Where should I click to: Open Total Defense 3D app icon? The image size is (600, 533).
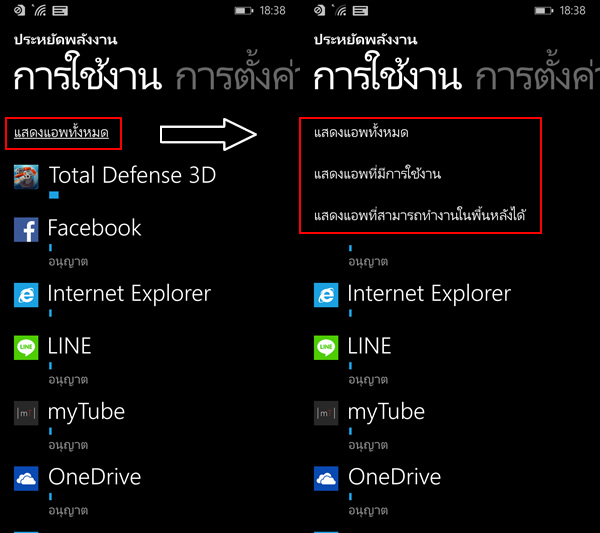coord(26,177)
